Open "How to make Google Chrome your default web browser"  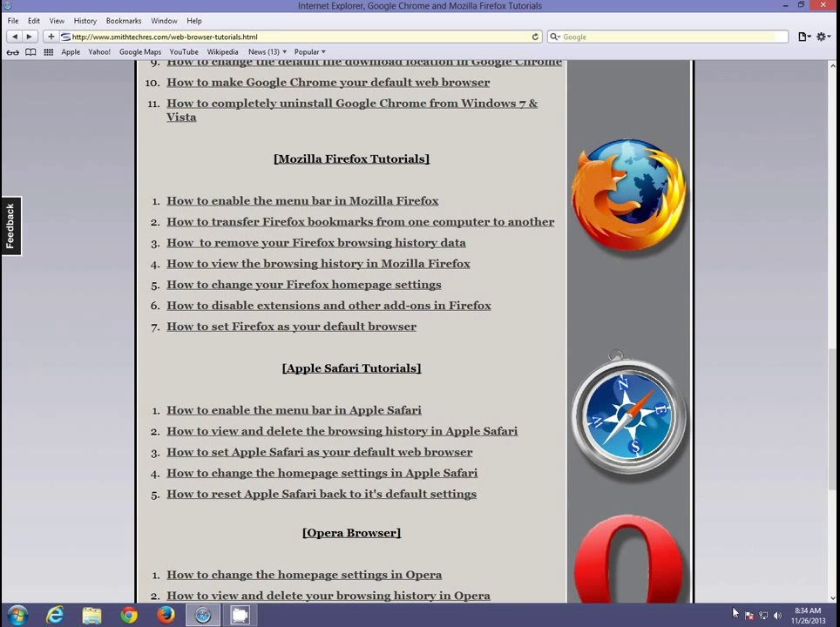[328, 83]
